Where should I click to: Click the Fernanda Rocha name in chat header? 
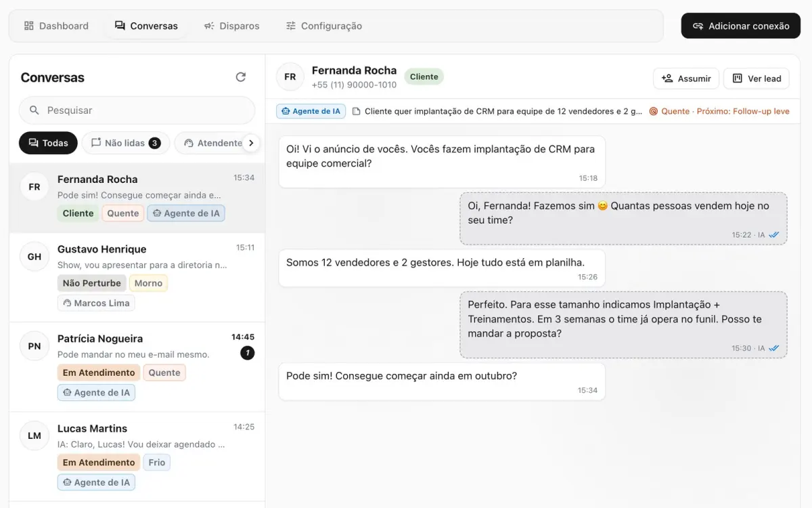(x=354, y=70)
